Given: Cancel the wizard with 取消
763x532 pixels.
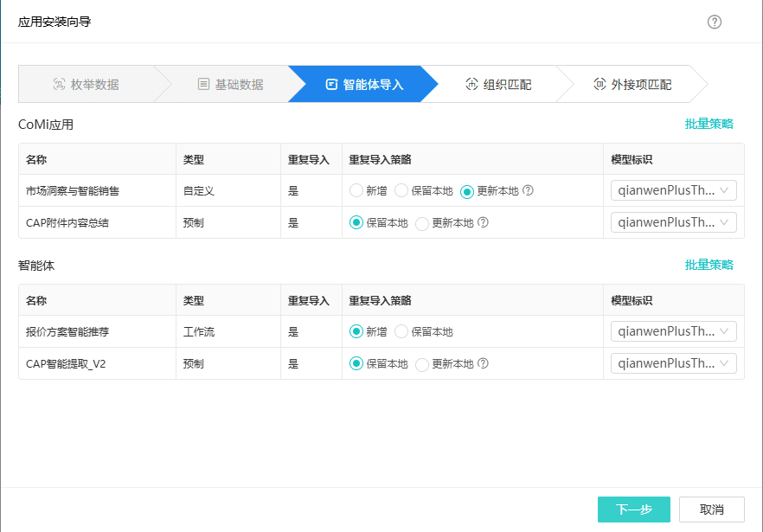Looking at the screenshot, I should 712,510.
